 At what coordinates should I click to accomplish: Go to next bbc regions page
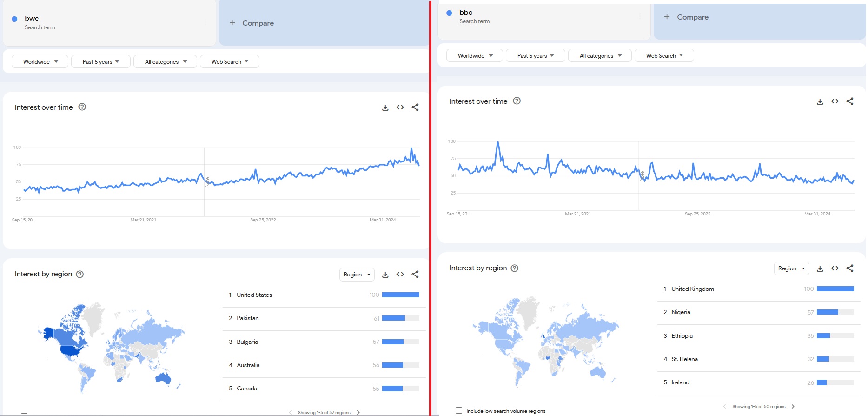(x=793, y=407)
